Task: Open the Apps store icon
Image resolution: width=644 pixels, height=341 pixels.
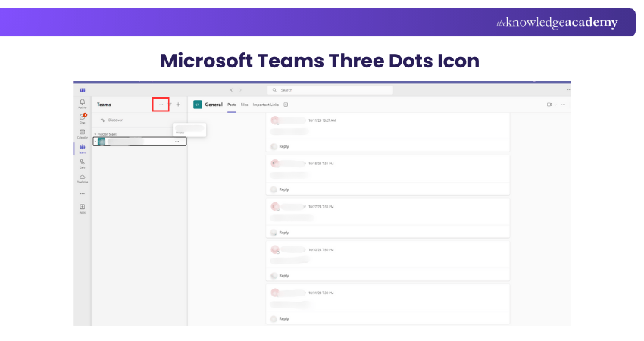Action: (82, 208)
